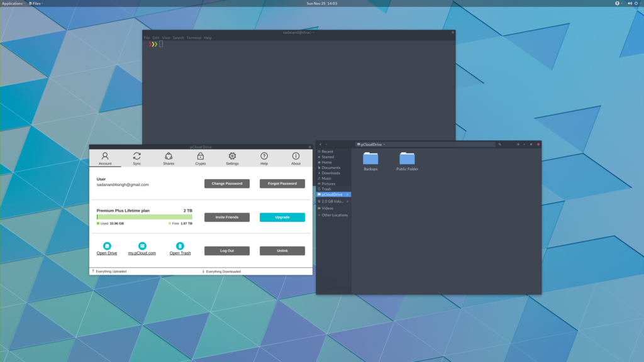Open the Files app menu in top bar

(x=36, y=3)
